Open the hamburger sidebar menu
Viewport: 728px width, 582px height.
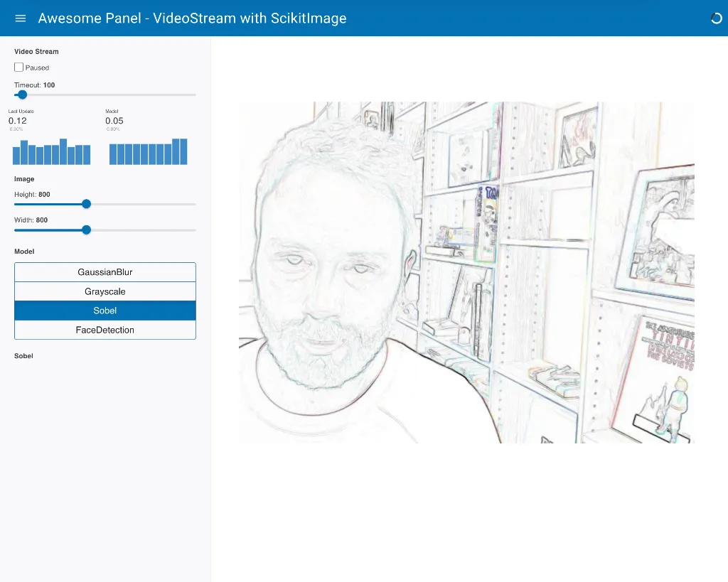coord(21,18)
